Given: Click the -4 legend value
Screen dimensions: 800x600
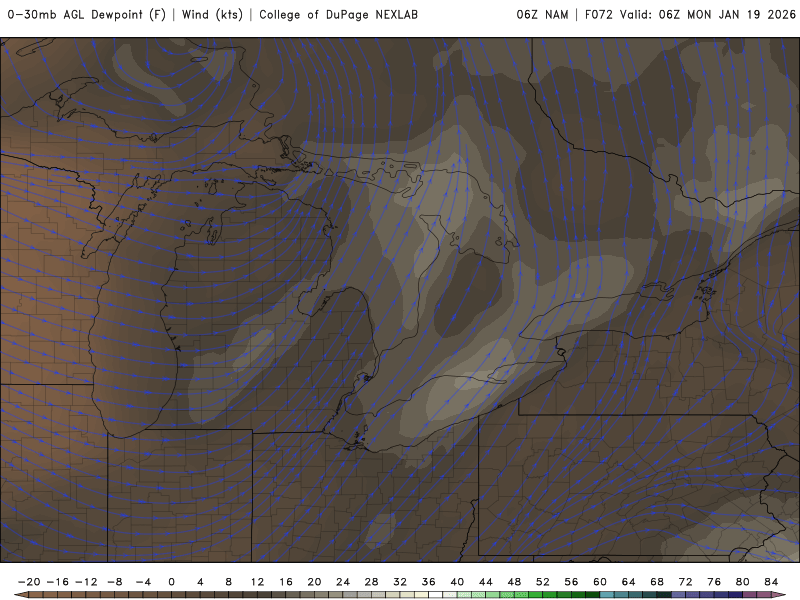Looking at the screenshot, I should [143, 582].
